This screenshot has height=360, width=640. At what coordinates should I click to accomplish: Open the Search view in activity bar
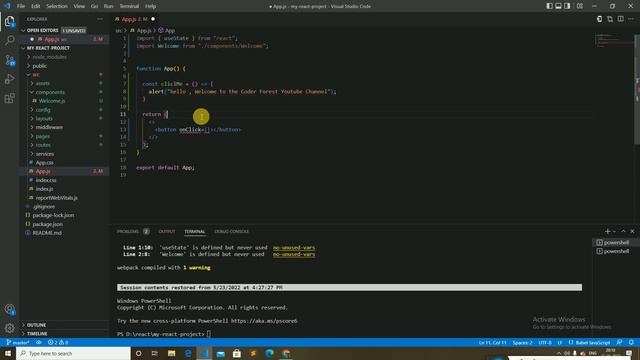click(x=9, y=40)
